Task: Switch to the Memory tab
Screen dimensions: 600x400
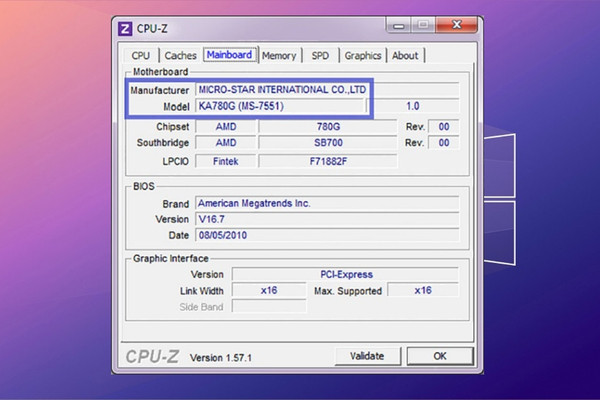Action: [x=279, y=56]
